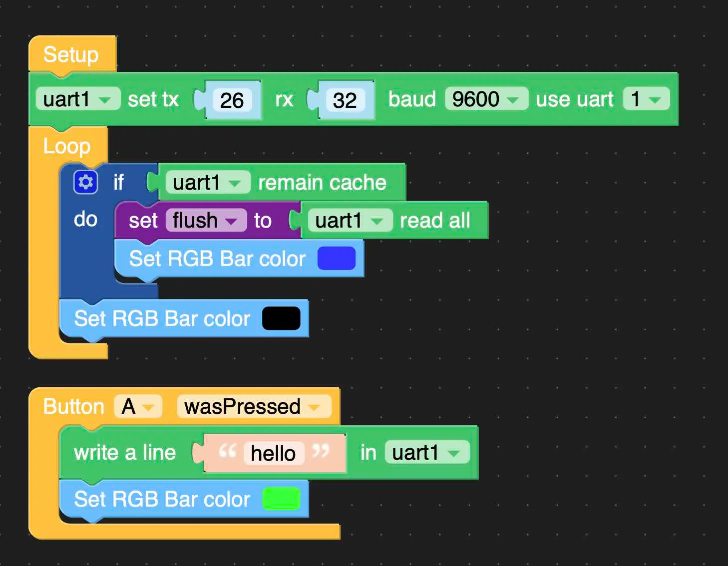Edit the rx pin value 32
Screen dimensions: 728x566
[345, 100]
